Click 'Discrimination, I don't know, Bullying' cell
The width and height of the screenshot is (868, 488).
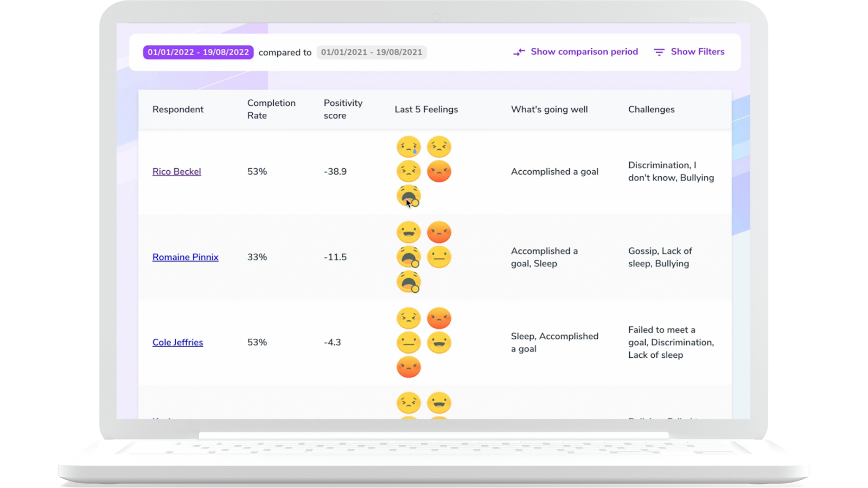point(671,171)
